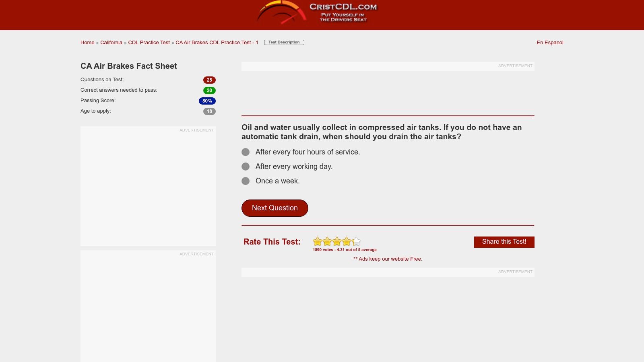Click the Share this Test button
Image resolution: width=644 pixels, height=362 pixels.
pos(504,242)
